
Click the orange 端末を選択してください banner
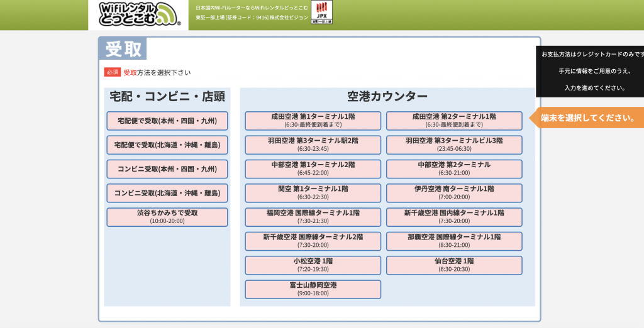pyautogui.click(x=588, y=118)
